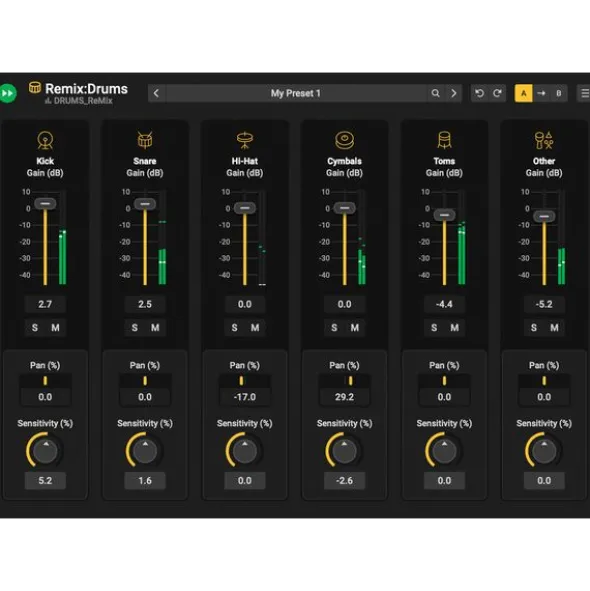
Task: Select the A comparison state
Action: (524, 93)
